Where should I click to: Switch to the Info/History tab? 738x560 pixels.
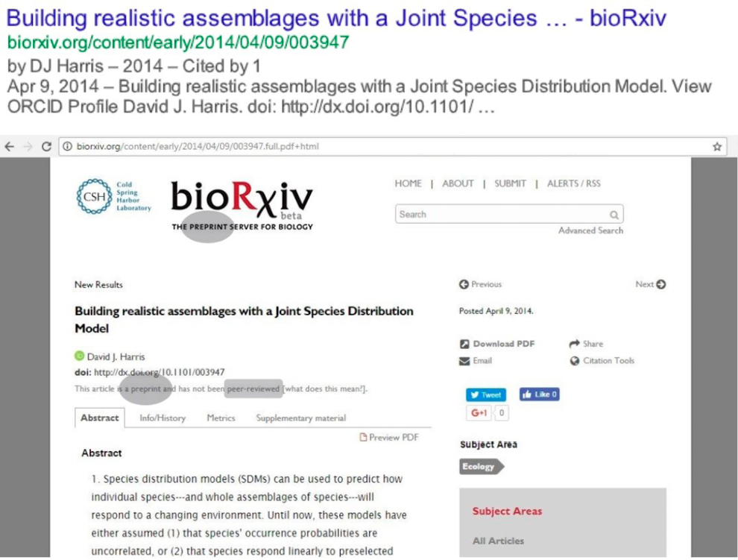163,418
